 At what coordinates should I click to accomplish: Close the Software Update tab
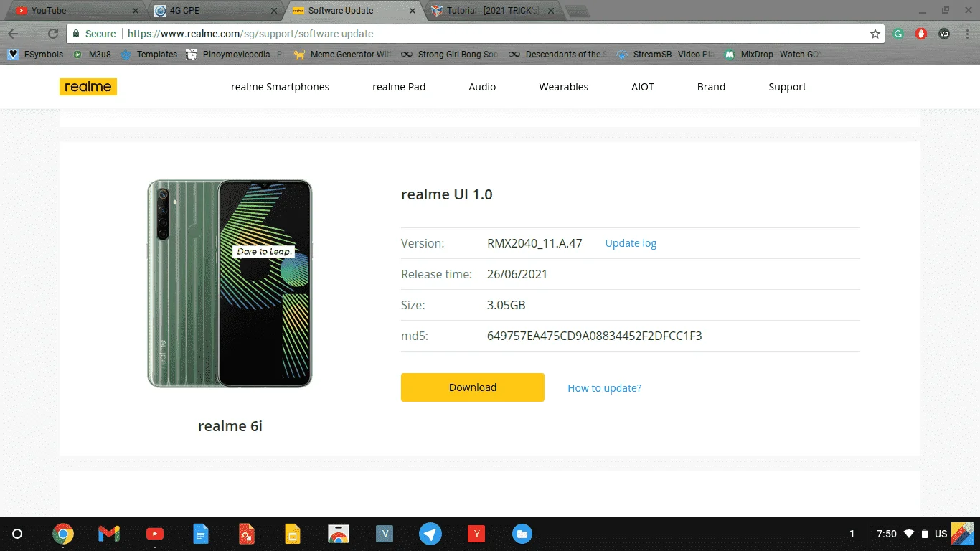click(412, 11)
